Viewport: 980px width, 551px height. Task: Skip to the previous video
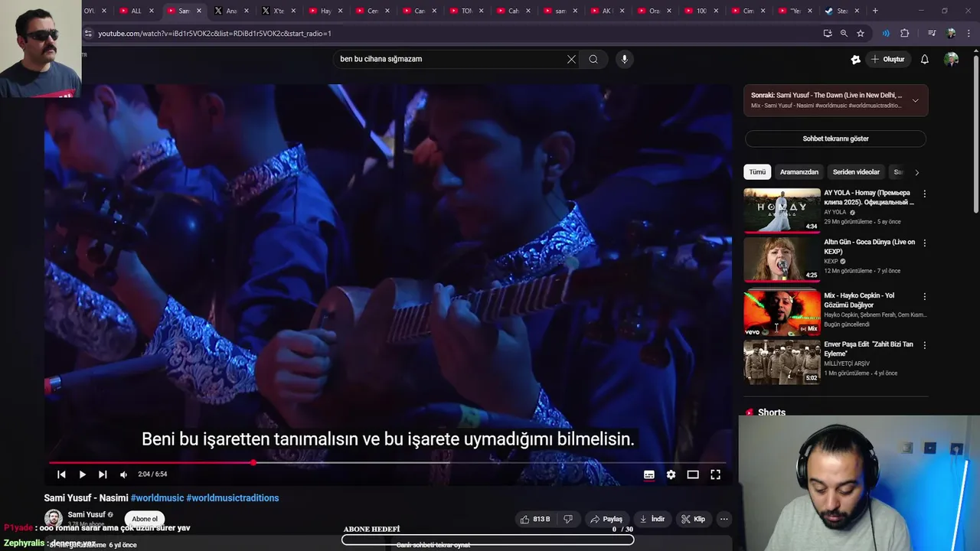pyautogui.click(x=61, y=474)
